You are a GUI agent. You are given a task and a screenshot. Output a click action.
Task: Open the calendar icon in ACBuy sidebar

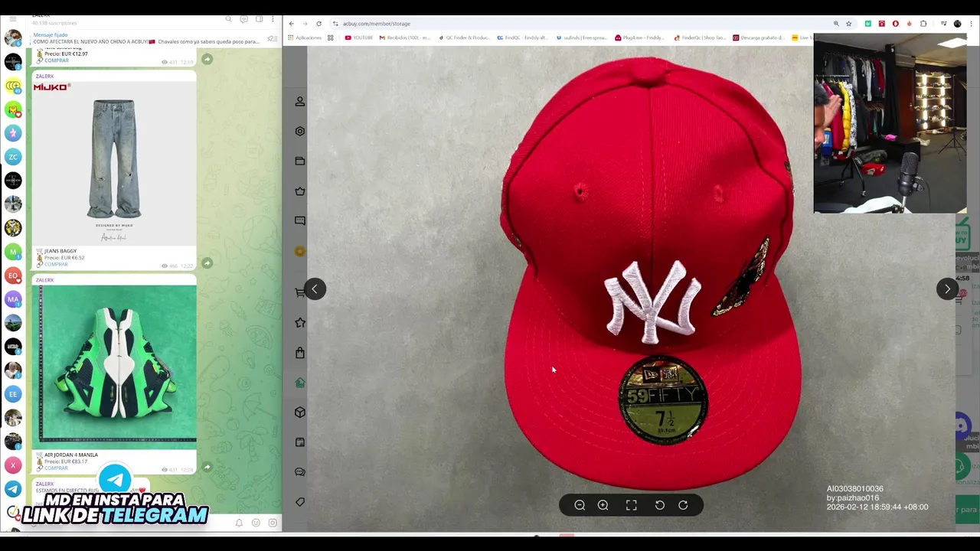[300, 442]
